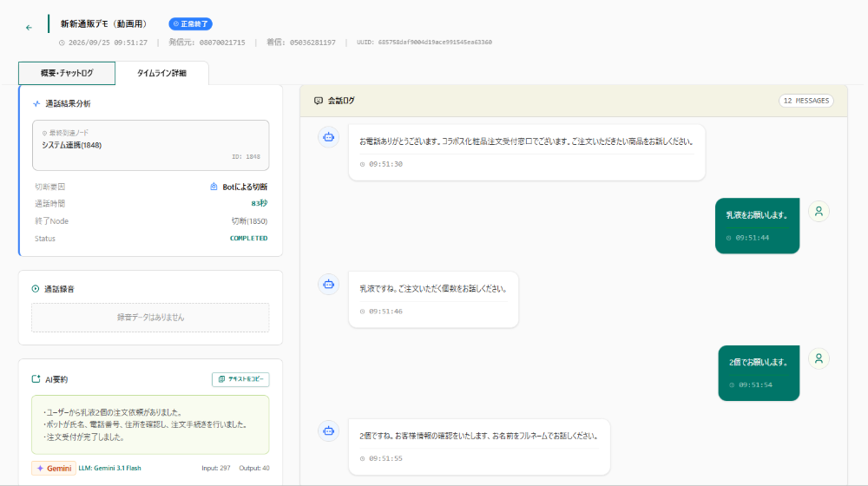Screen dimensions: 868x486
Task: Select the システム連携(1848) node box
Action: coord(150,145)
